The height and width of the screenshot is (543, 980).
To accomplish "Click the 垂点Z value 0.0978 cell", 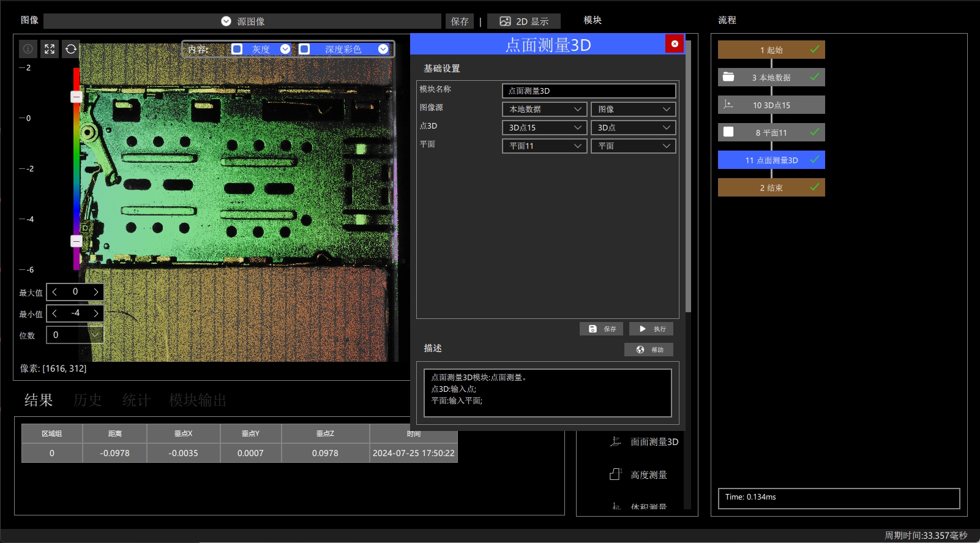I will tap(325, 453).
